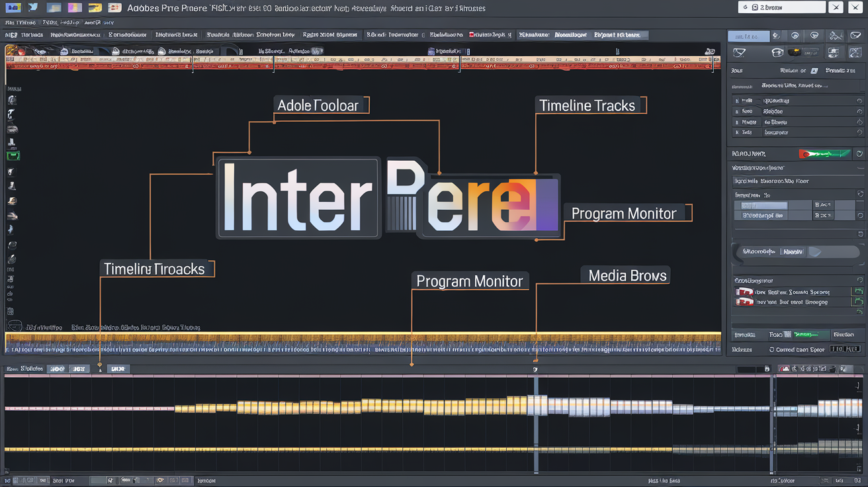Click the timeline playhead line in the lower timeline

tap(536, 423)
